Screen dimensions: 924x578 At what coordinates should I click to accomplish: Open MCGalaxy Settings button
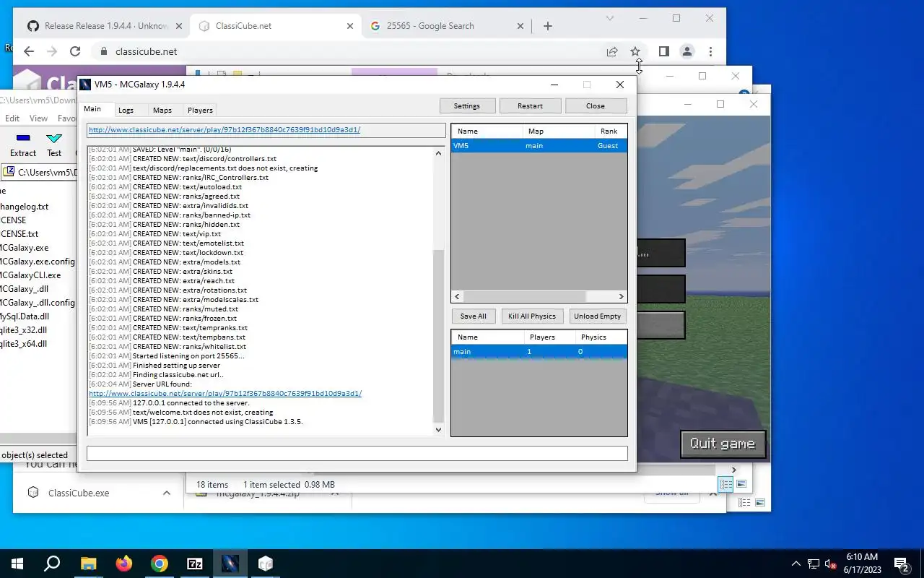click(466, 105)
